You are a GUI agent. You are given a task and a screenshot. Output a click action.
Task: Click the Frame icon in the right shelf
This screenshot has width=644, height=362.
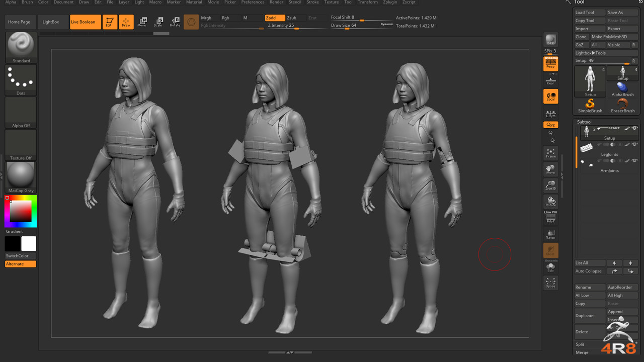pyautogui.click(x=550, y=151)
